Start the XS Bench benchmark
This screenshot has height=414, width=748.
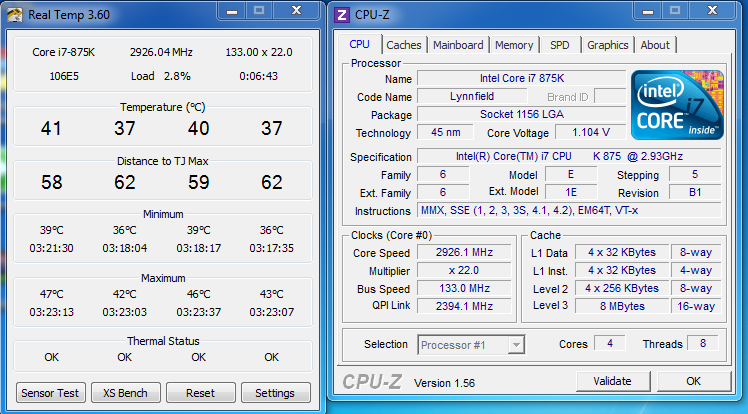[x=125, y=393]
